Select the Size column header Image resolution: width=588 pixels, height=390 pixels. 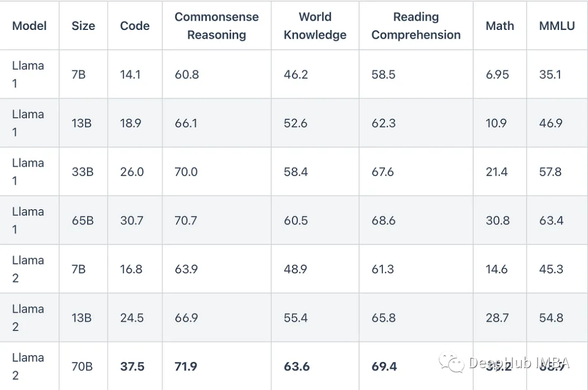83,26
